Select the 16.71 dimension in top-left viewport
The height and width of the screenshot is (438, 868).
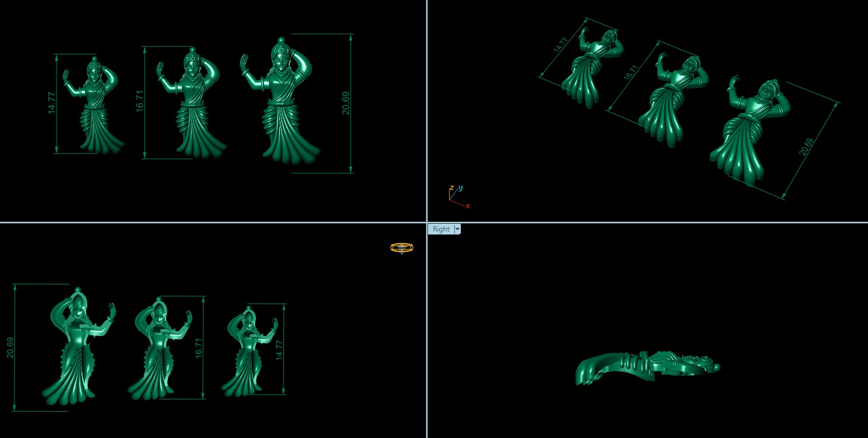[x=140, y=101]
